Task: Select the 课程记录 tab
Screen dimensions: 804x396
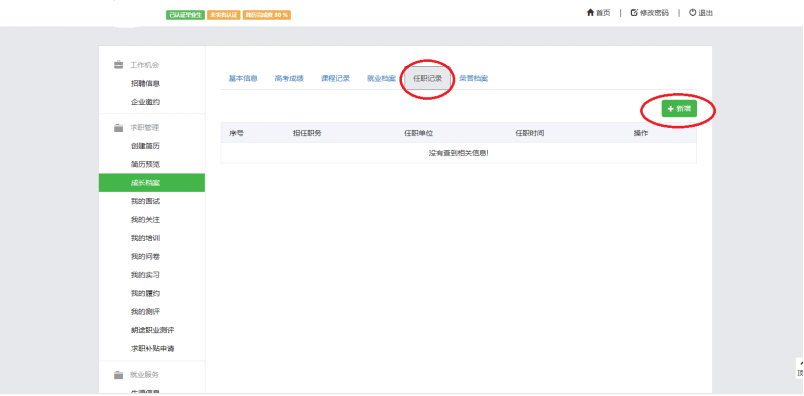Action: pyautogui.click(x=335, y=78)
